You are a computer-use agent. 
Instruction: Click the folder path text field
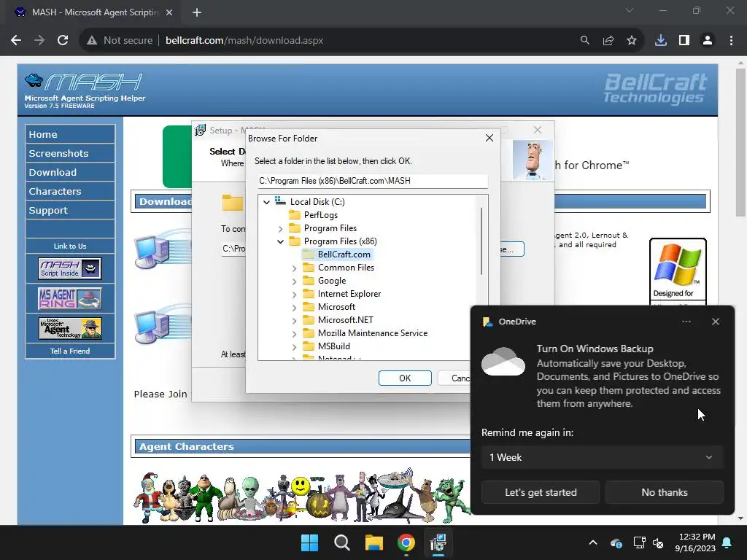[x=373, y=181]
